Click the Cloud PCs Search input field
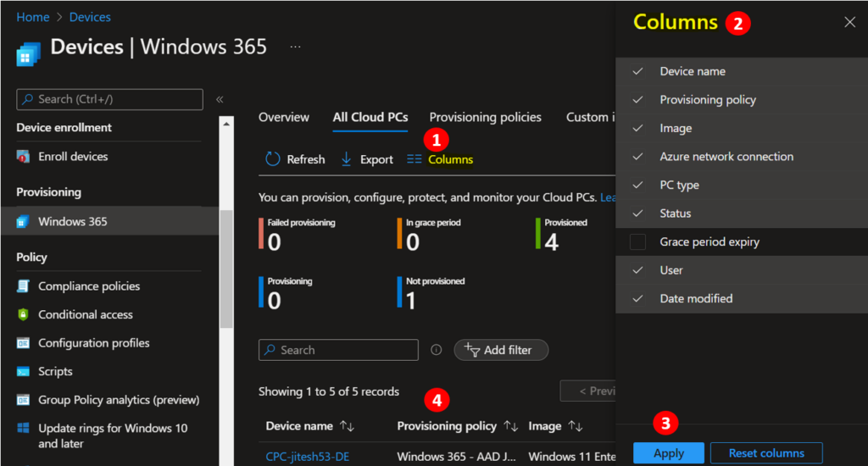Image resolution: width=868 pixels, height=466 pixels. (x=338, y=350)
